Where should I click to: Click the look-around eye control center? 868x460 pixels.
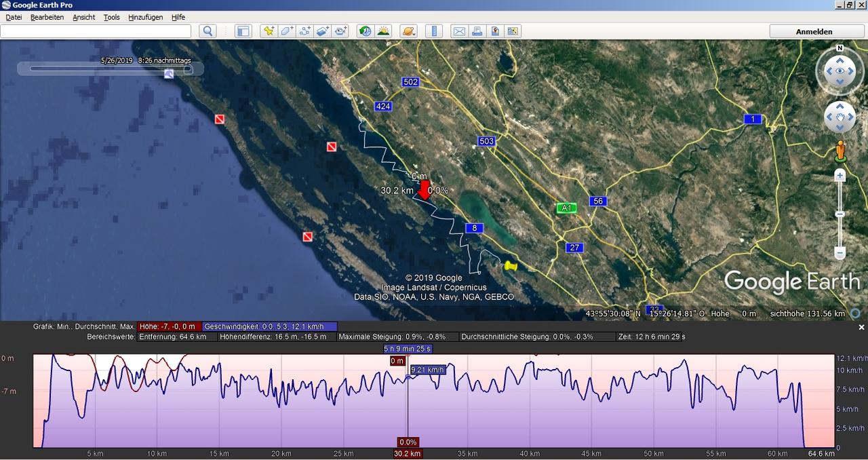point(840,71)
